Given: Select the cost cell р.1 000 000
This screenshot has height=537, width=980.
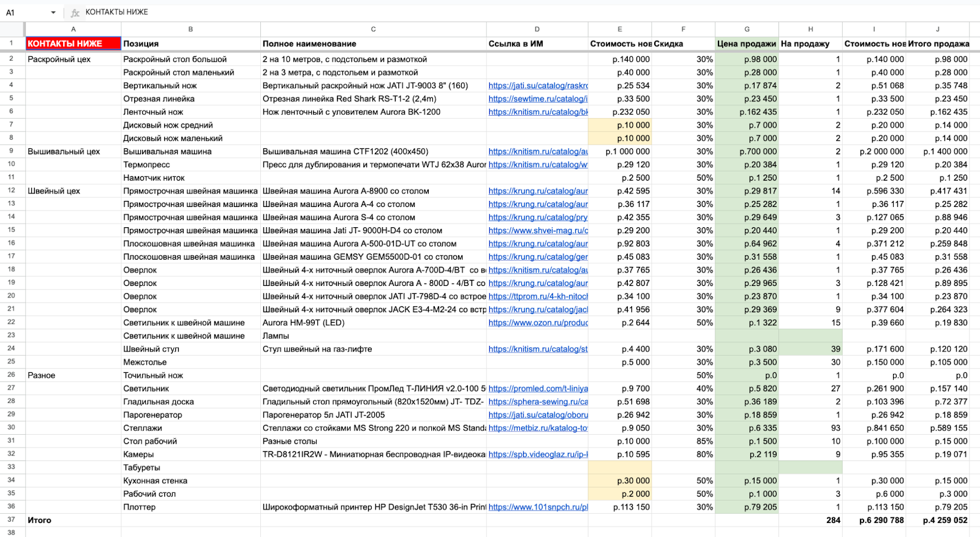Looking at the screenshot, I should (620, 151).
